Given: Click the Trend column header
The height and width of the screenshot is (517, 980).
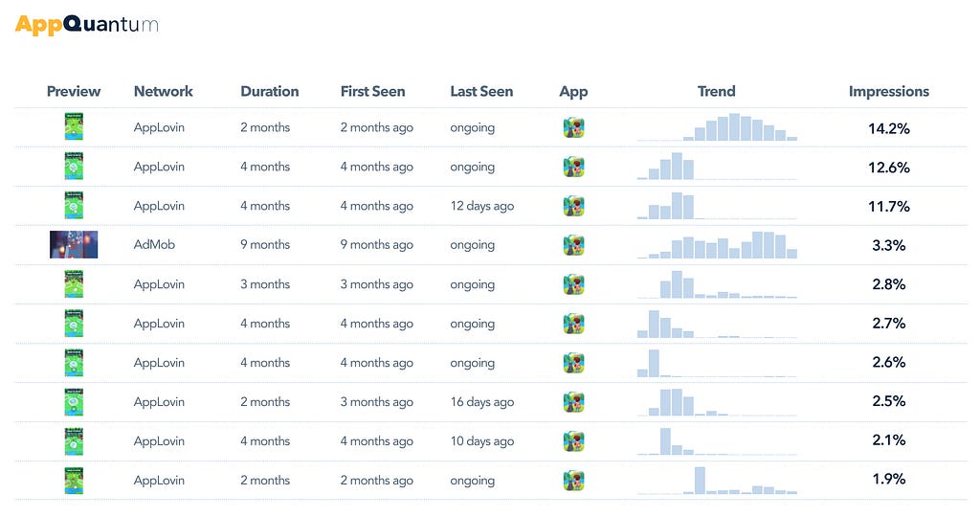Looking at the screenshot, I should pyautogui.click(x=716, y=91).
